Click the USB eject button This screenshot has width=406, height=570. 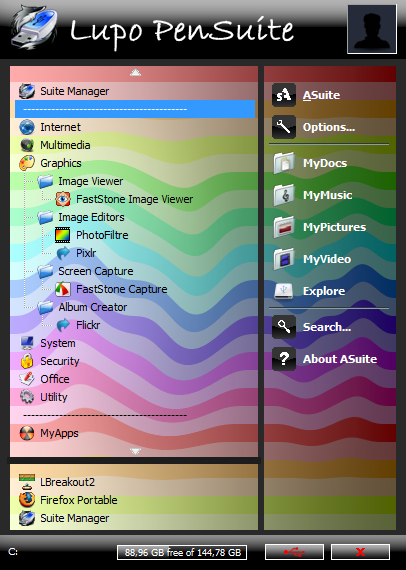(294, 552)
